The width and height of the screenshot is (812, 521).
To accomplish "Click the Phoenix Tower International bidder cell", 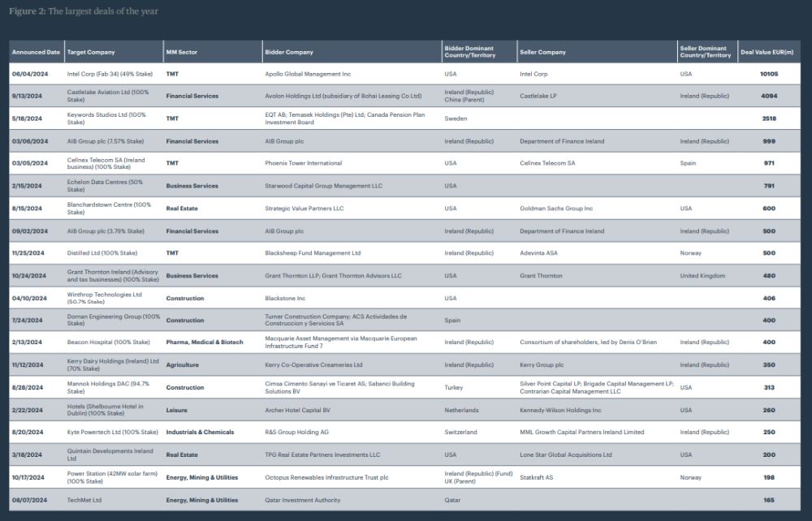I will click(x=304, y=163).
